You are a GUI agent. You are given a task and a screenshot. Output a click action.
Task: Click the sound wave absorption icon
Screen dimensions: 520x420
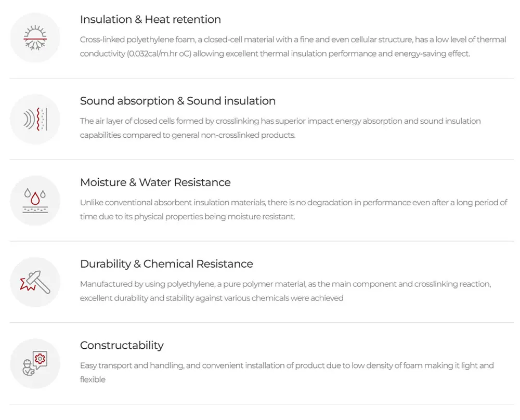[x=35, y=119]
